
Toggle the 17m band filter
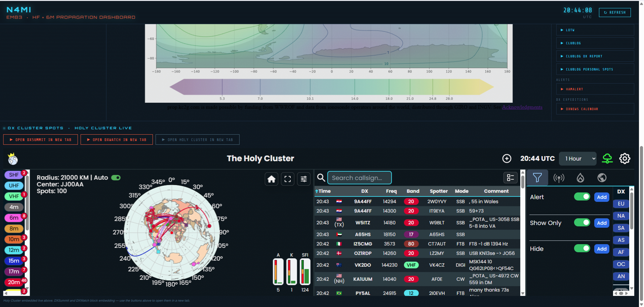pos(14,272)
